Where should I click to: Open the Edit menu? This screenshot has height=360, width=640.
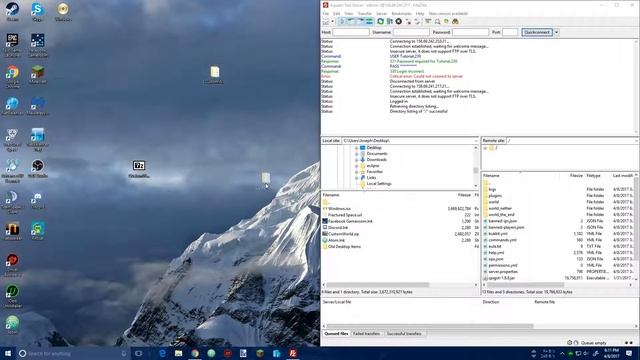pos(336,13)
